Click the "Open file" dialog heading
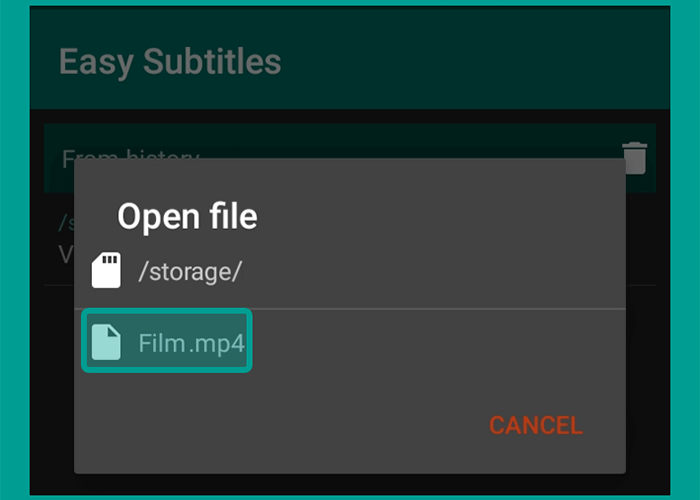 187,217
